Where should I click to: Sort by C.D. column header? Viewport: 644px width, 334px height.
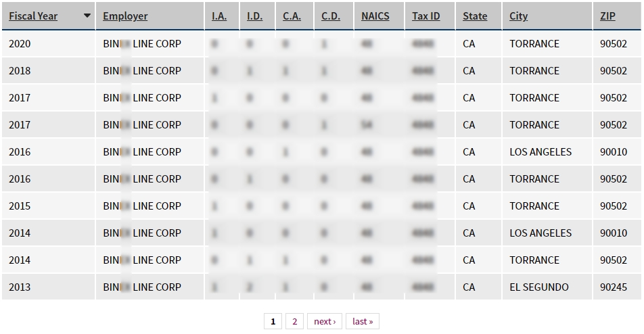331,16
